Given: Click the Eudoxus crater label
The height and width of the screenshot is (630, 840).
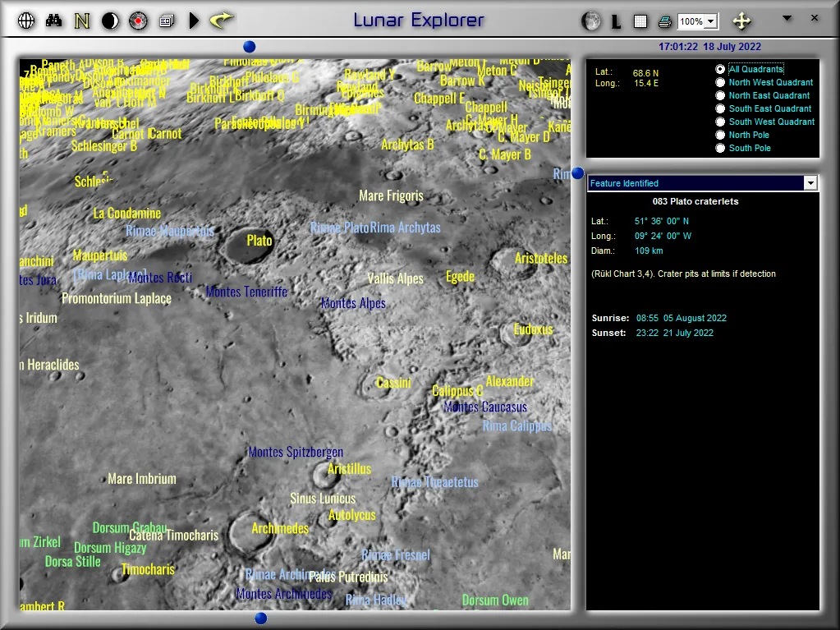Looking at the screenshot, I should click(x=533, y=329).
